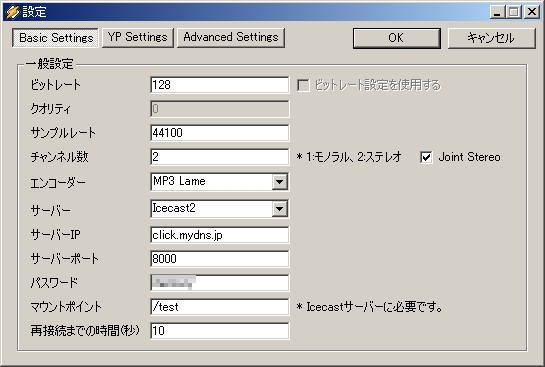The width and height of the screenshot is (545, 367).
Task: Click the 設定 window title text
Action: click(x=34, y=12)
